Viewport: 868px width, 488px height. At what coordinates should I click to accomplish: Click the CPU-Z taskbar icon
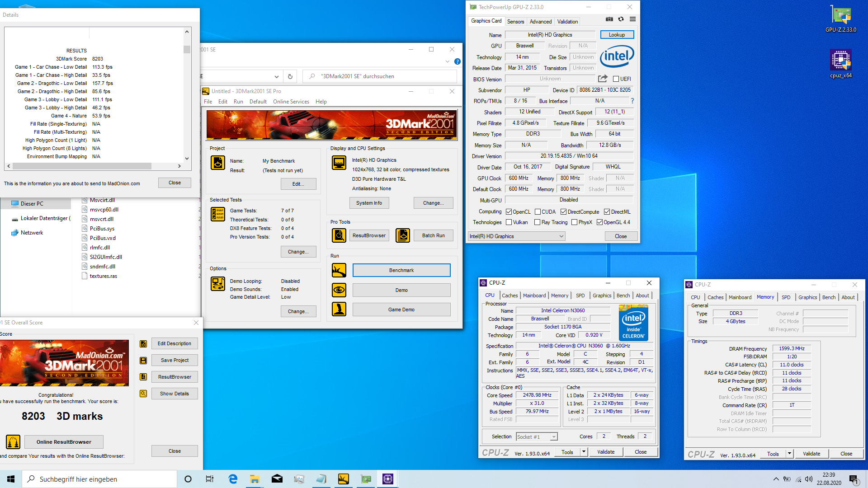[x=388, y=479]
